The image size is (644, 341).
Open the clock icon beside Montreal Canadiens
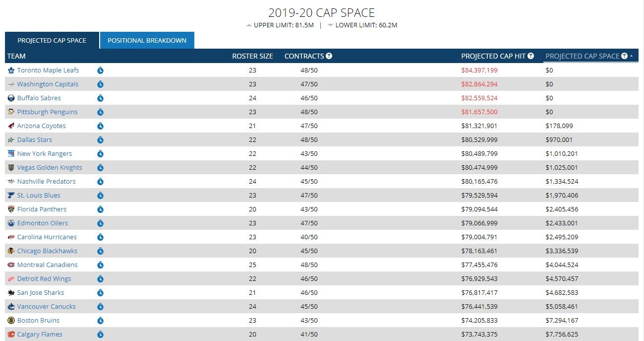pos(100,265)
